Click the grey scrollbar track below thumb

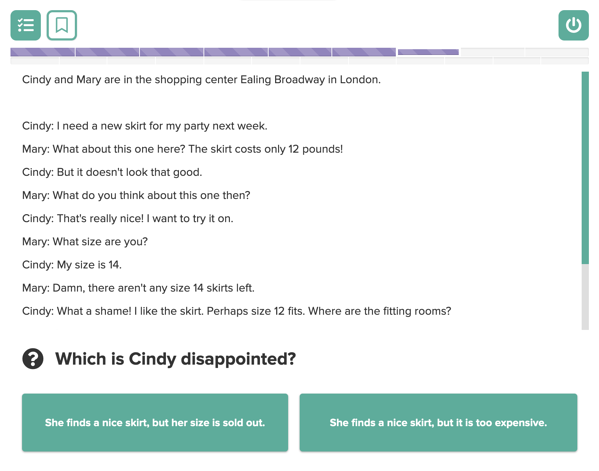coord(585,297)
